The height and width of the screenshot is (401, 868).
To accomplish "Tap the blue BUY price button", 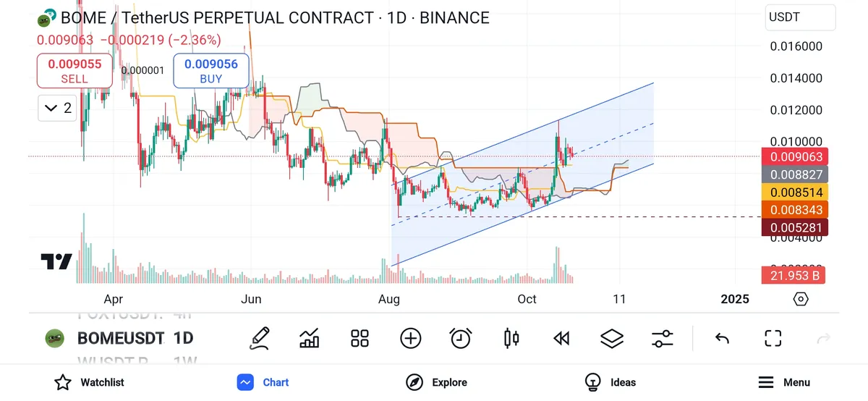I will point(211,71).
